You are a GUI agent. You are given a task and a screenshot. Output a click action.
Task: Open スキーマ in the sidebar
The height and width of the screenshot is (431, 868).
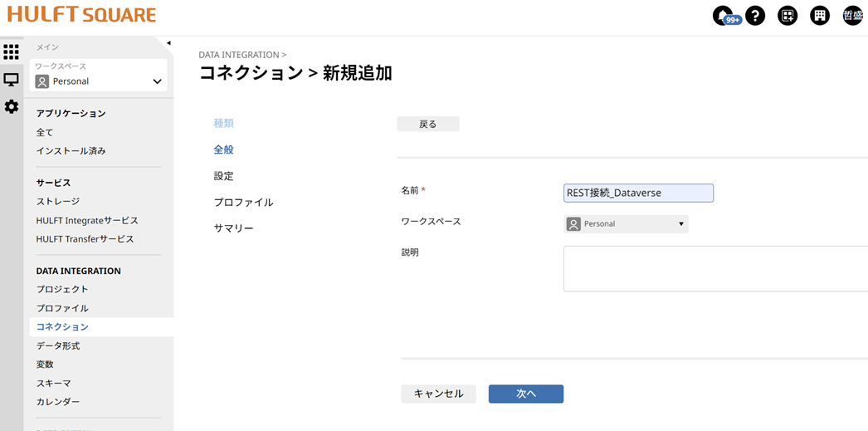tap(54, 384)
